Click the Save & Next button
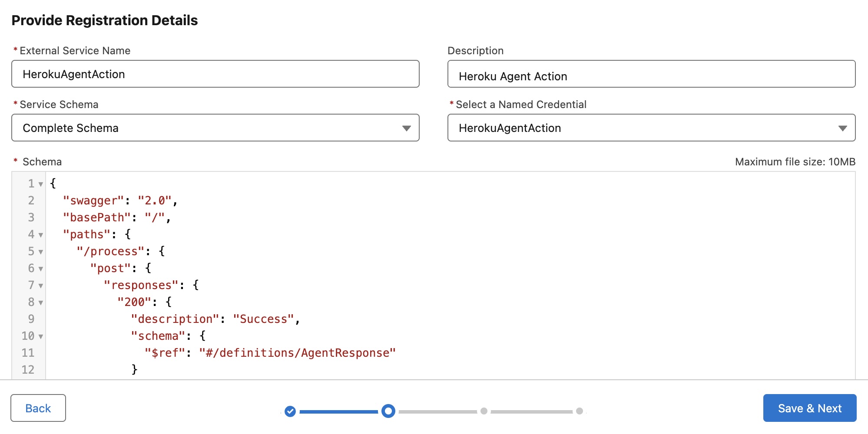 (x=810, y=408)
